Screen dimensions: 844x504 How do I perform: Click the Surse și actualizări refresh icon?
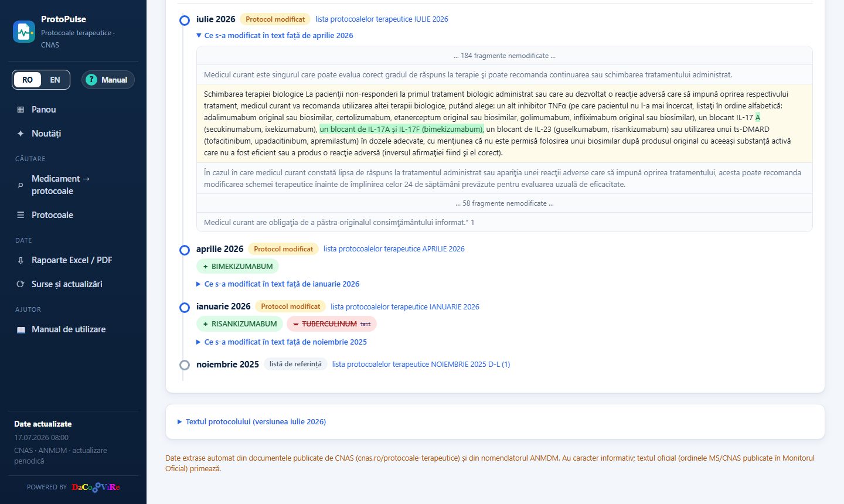point(21,284)
